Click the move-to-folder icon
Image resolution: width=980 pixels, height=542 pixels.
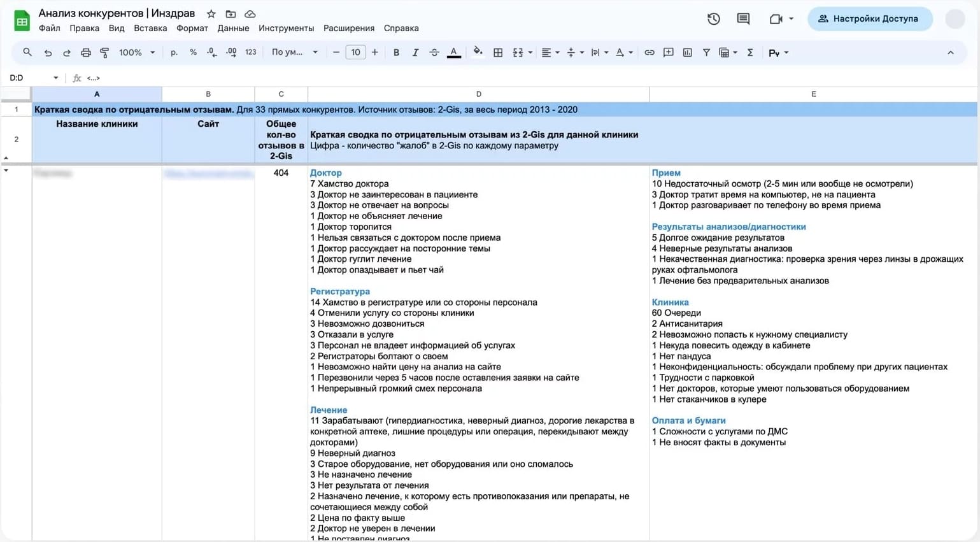tap(231, 14)
